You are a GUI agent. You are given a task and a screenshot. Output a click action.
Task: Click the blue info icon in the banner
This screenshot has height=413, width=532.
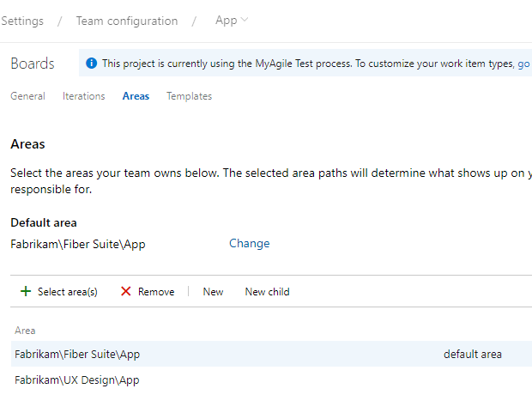click(x=92, y=64)
